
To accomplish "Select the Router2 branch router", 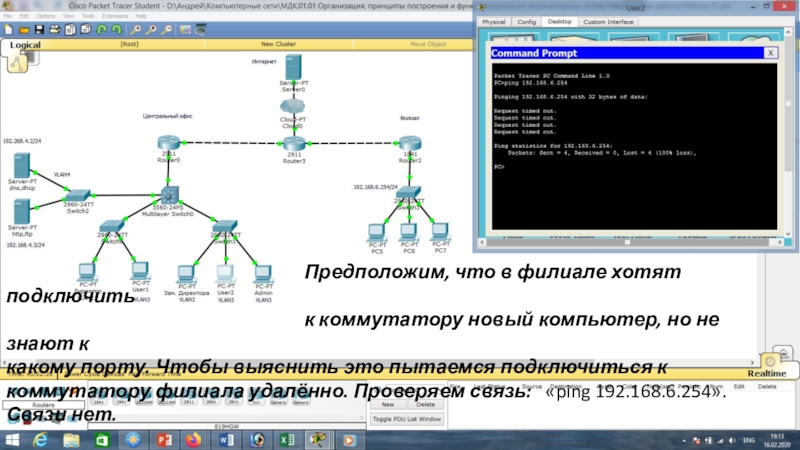I will tap(410, 143).
